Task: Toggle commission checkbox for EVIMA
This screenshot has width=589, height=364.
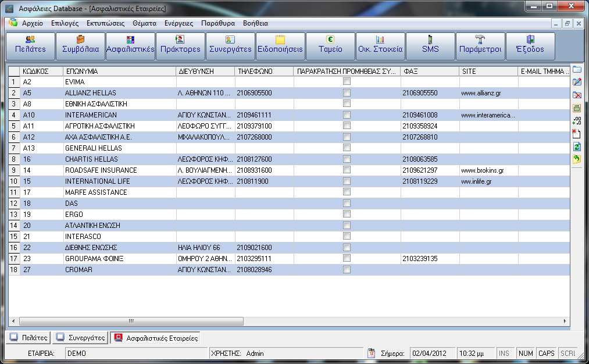Action: click(x=347, y=81)
